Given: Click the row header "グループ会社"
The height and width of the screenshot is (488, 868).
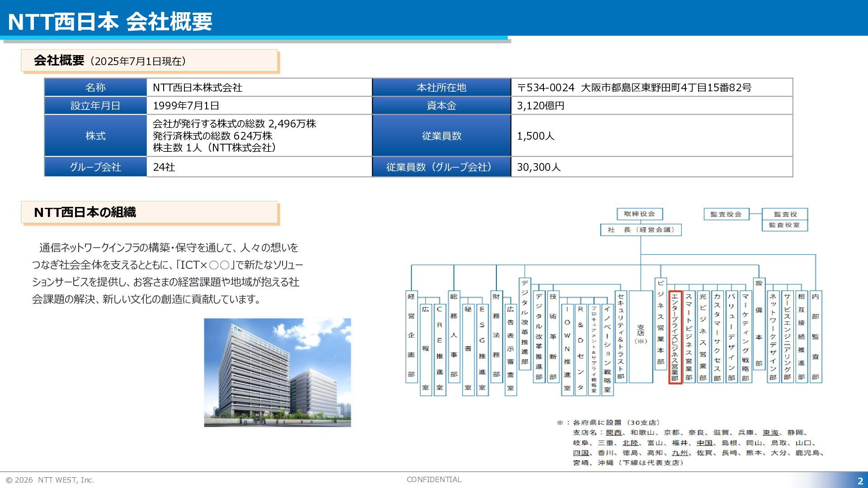Looking at the screenshot, I should coord(95,167).
